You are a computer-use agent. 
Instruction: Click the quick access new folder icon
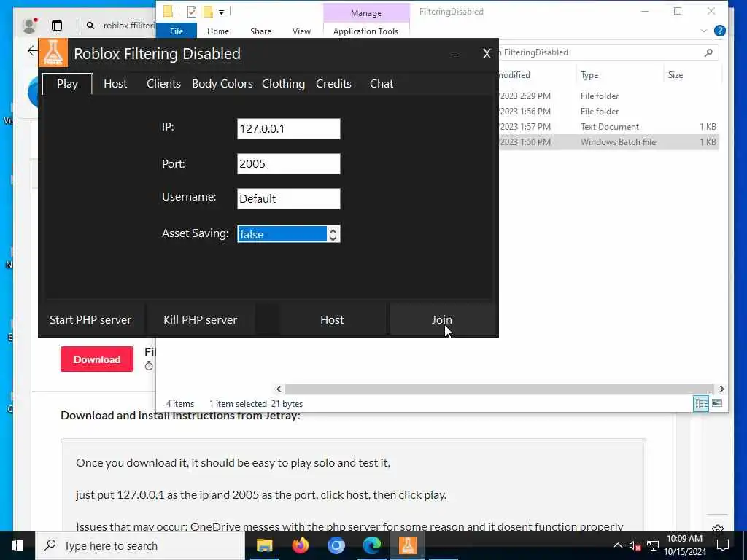click(x=208, y=12)
